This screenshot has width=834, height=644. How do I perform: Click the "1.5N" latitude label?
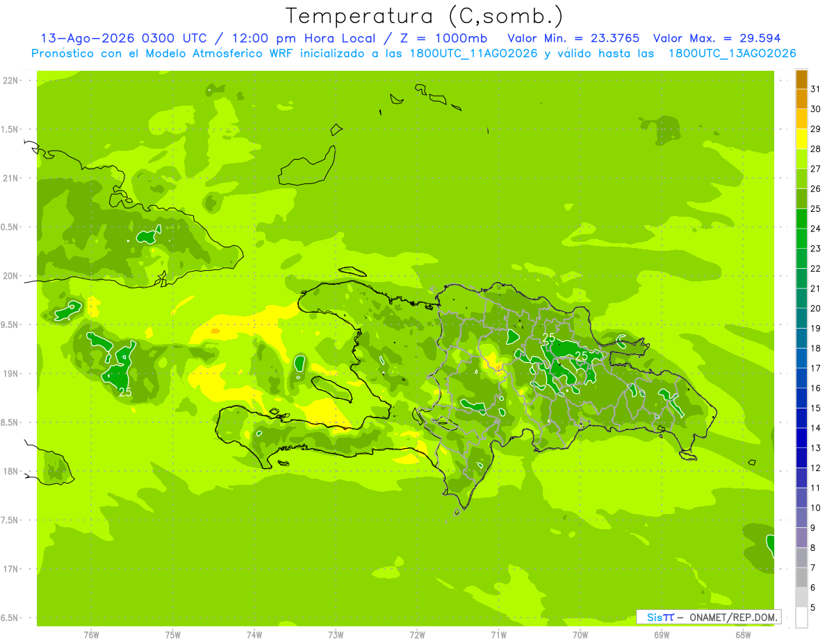10,129
